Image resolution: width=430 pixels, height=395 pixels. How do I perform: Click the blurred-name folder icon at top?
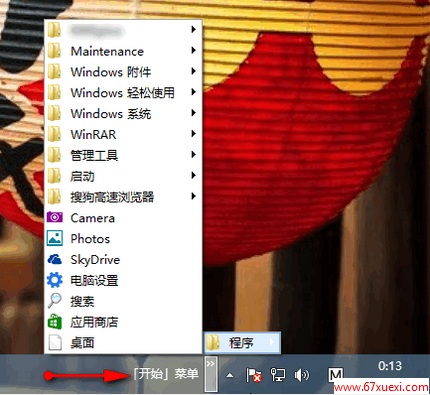(x=54, y=30)
